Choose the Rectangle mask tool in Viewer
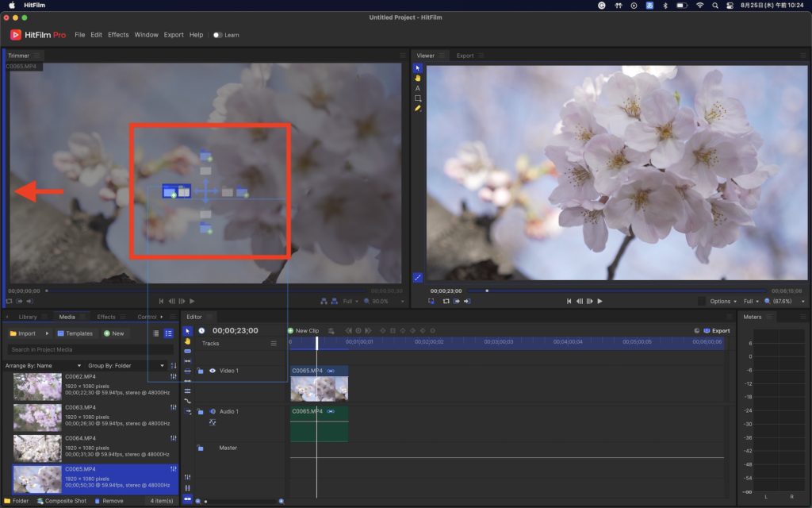812x508 pixels. click(x=418, y=98)
